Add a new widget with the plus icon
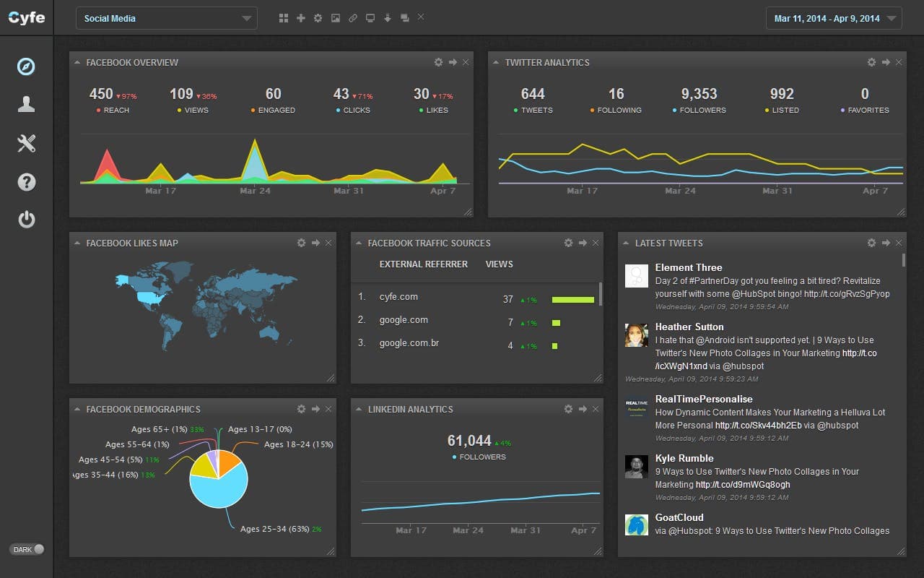 [301, 17]
